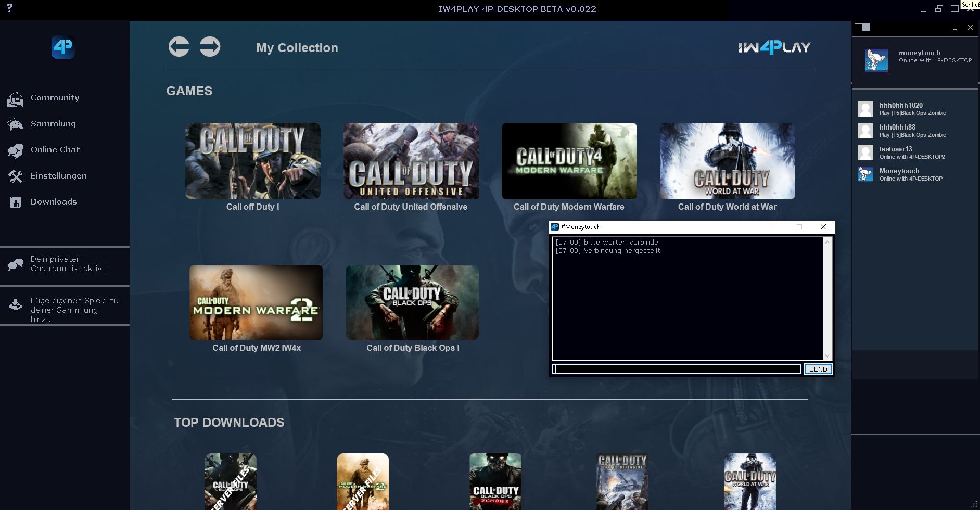This screenshot has width=980, height=510.
Task: Click the private chatroom chat icon
Action: click(16, 264)
